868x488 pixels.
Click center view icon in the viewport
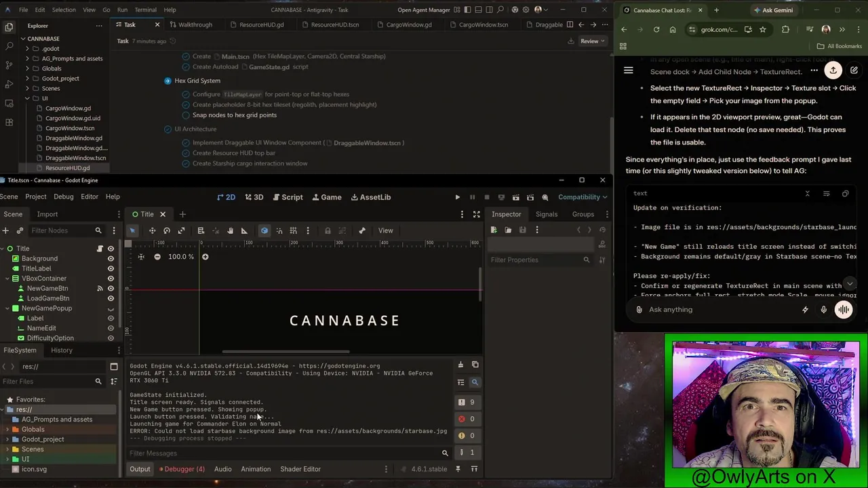(141, 257)
